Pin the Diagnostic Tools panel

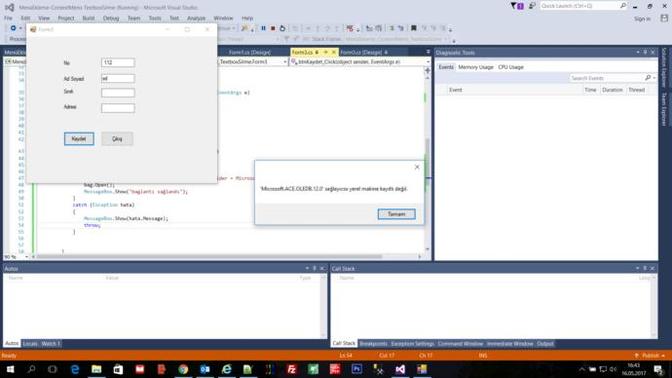pyautogui.click(x=645, y=52)
